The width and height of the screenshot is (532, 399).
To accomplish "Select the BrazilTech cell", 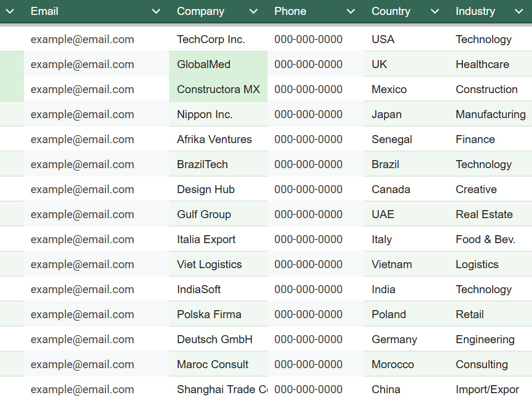I will coord(218,164).
